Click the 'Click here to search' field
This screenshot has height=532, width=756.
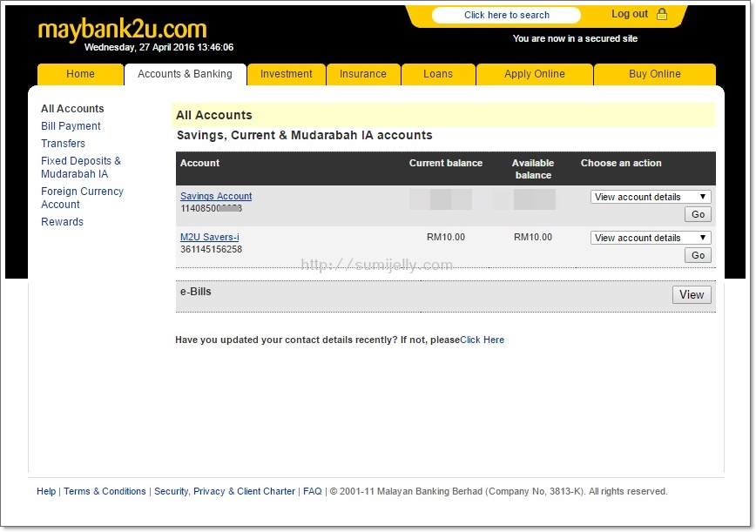(506, 15)
